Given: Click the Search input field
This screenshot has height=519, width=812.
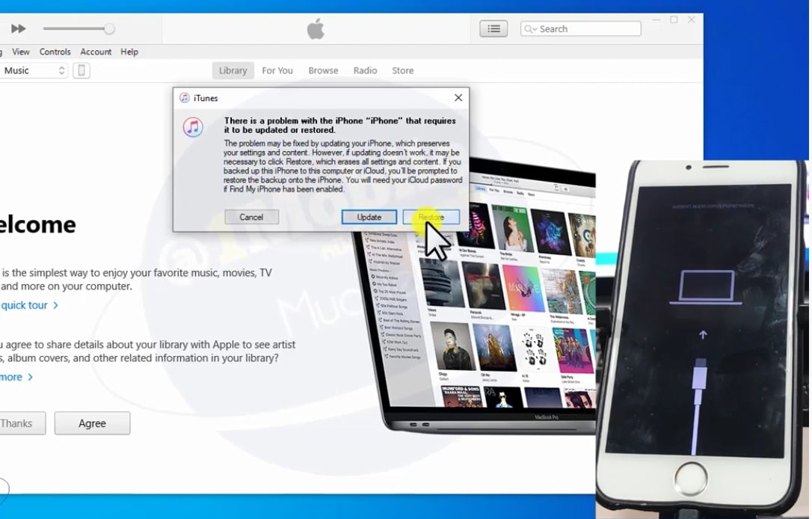Looking at the screenshot, I should [x=580, y=29].
